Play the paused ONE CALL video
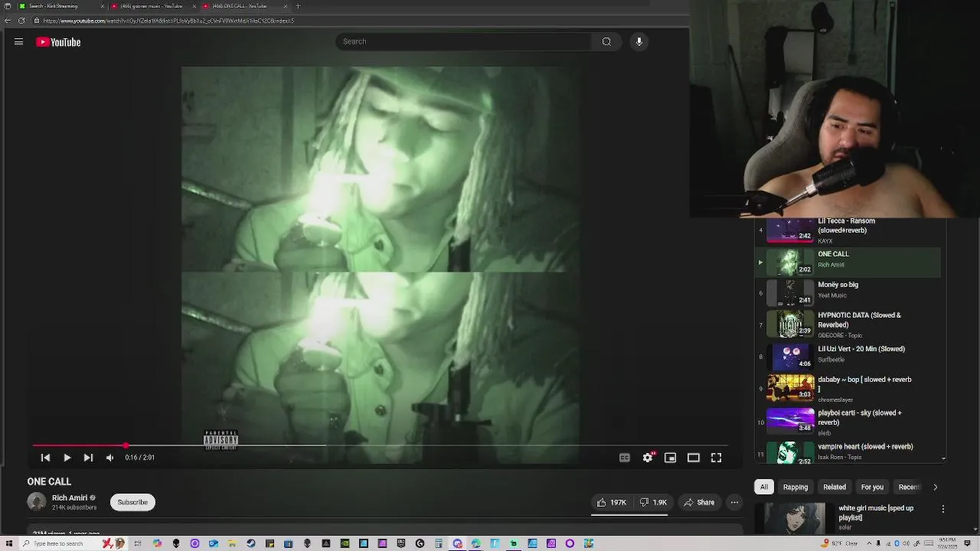This screenshot has height=551, width=980. point(67,458)
